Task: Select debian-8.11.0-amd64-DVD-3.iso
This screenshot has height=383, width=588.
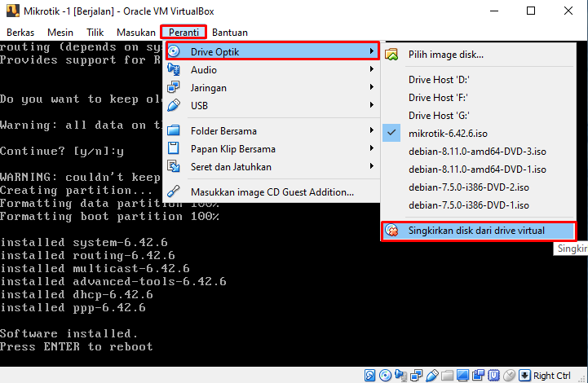Action: click(477, 152)
